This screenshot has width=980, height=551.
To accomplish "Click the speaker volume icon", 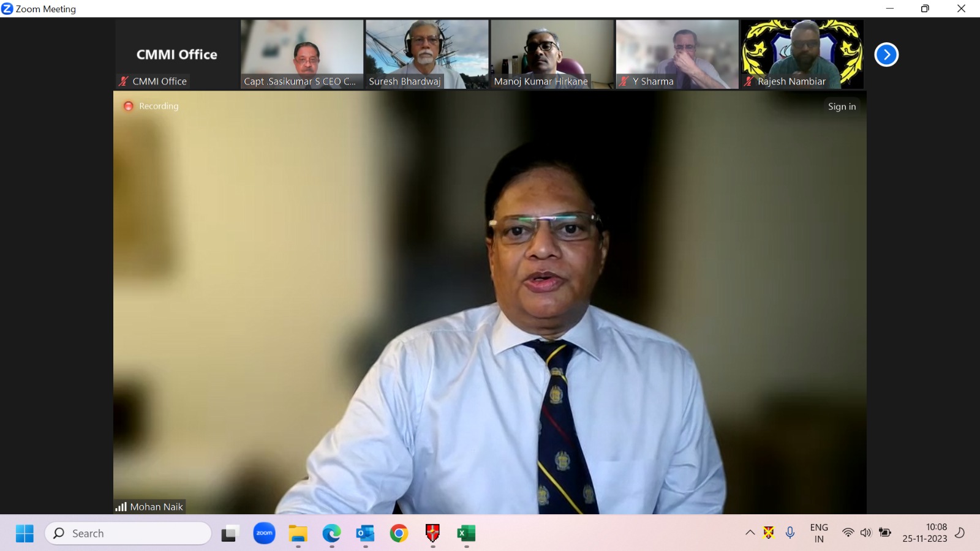I will pos(865,533).
